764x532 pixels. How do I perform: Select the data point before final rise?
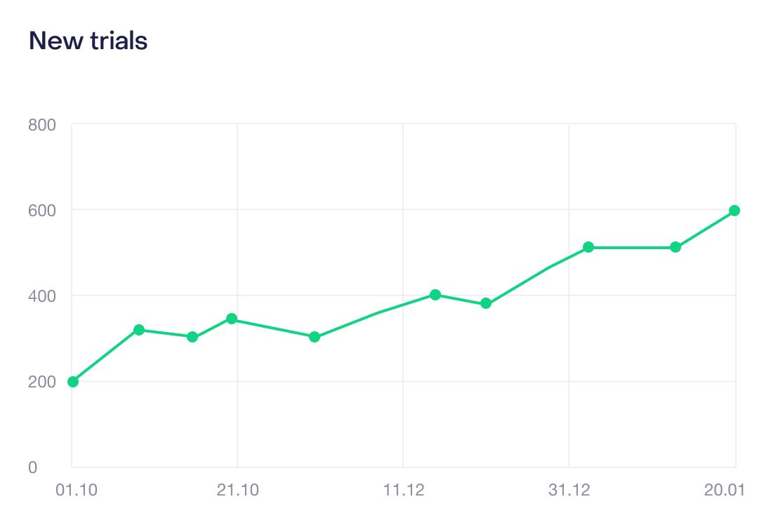tap(676, 247)
